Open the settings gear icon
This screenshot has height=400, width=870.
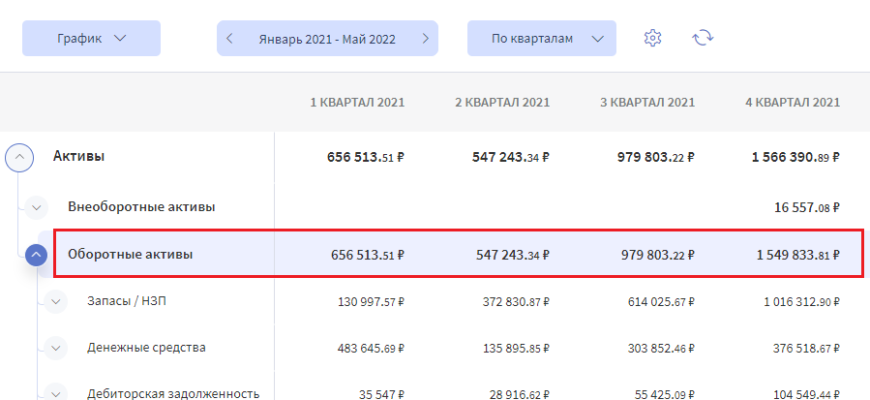coord(653,38)
